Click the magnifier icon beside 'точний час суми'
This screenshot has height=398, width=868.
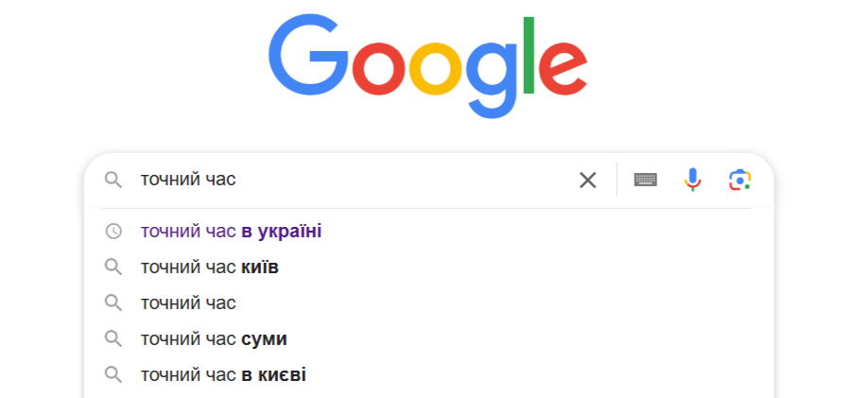(x=113, y=338)
